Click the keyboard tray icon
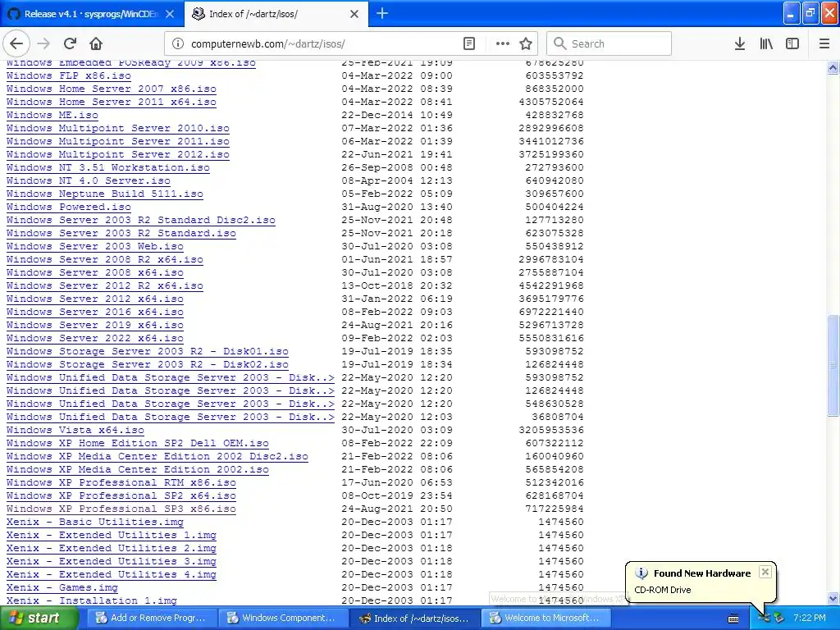 (733, 619)
